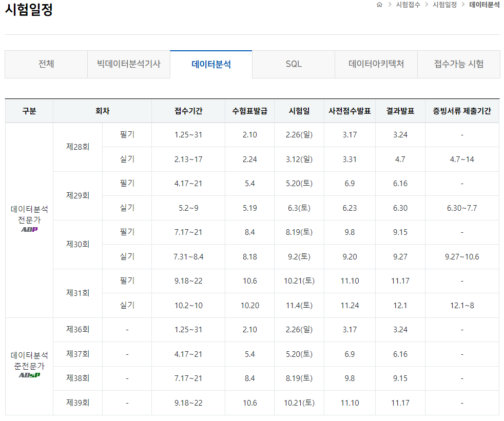Screen dimensions: 504x421
Task: Click the 11.24 pre-score announcement cell
Action: [x=350, y=306]
